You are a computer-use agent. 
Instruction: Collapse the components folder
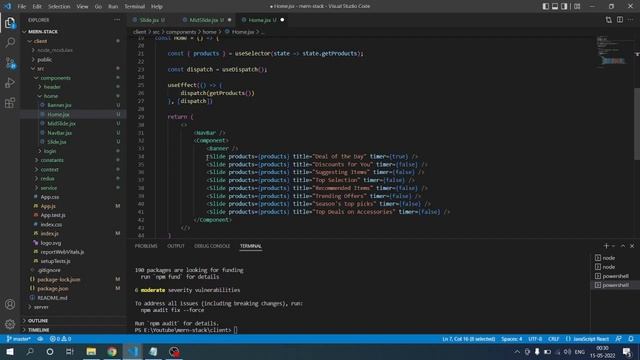tap(56, 78)
